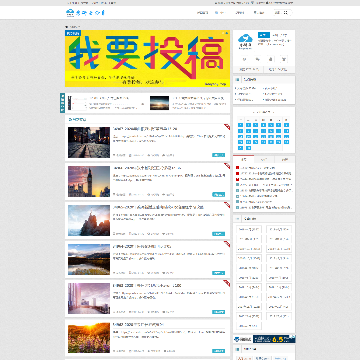This screenshot has height=360, width=360.
Task: Click the highlighted blue item in top navigation
Action: (219, 13)
